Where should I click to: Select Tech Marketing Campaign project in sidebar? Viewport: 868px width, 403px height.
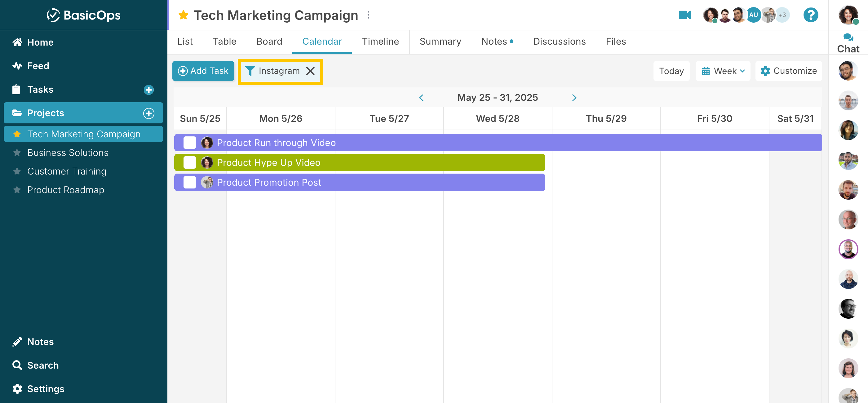pyautogui.click(x=84, y=134)
